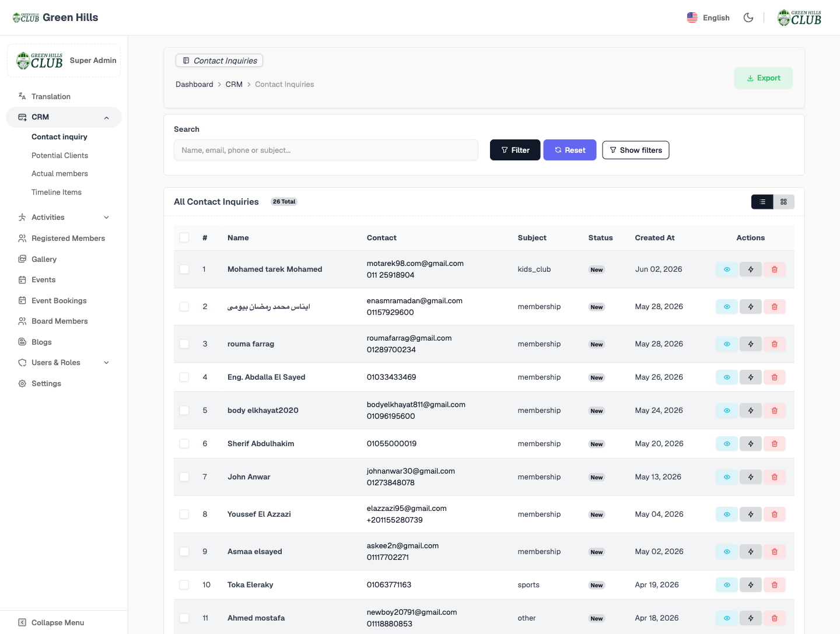Viewport: 840px width, 634px height.
Task: Check the select-all header checkbox
Action: coord(184,238)
